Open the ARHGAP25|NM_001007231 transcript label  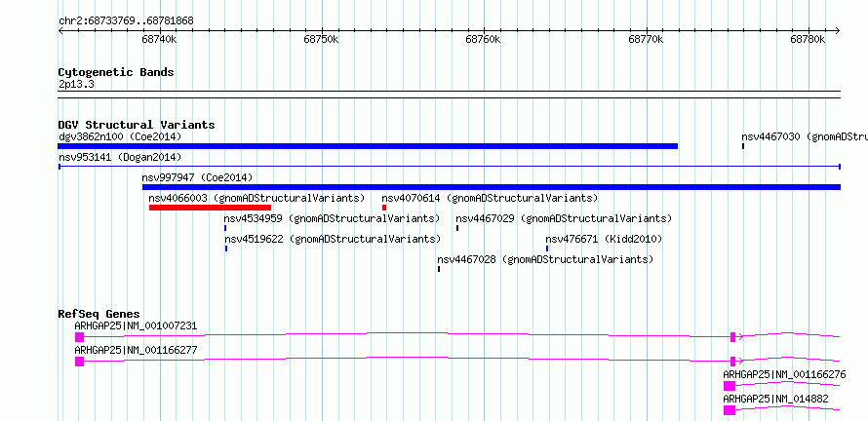(x=136, y=325)
